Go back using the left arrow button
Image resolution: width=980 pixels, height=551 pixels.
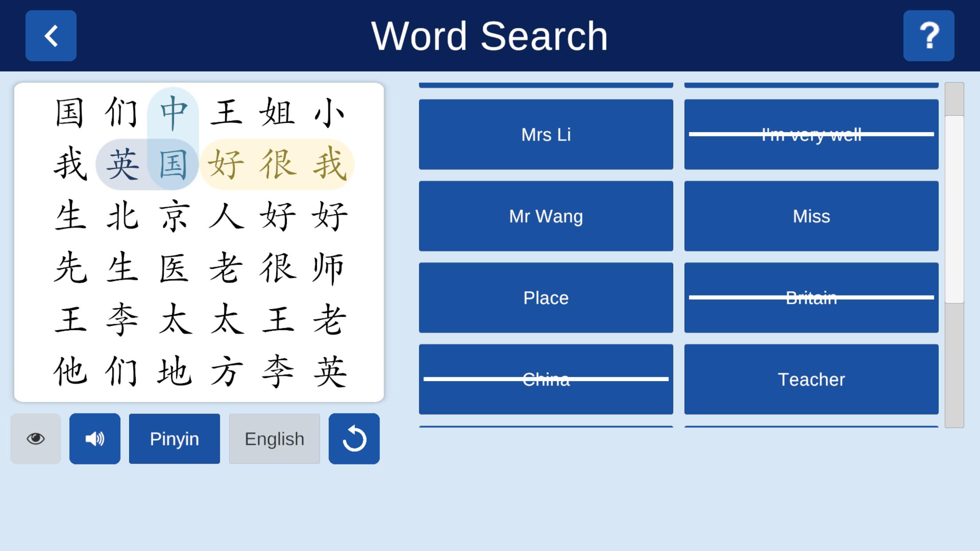(51, 35)
